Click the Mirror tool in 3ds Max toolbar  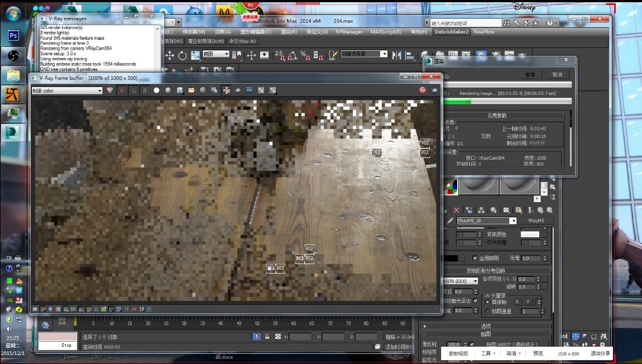click(x=396, y=55)
